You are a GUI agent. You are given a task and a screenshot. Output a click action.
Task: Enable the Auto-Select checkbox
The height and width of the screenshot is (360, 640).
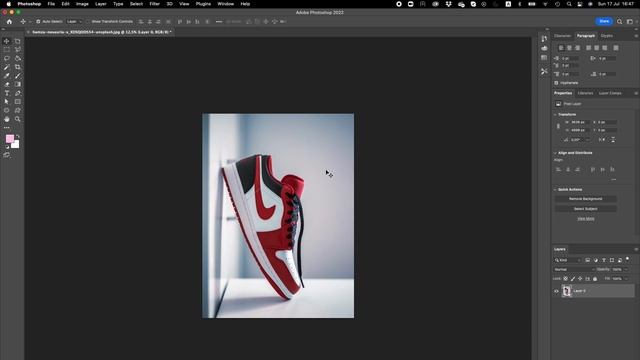point(38,22)
